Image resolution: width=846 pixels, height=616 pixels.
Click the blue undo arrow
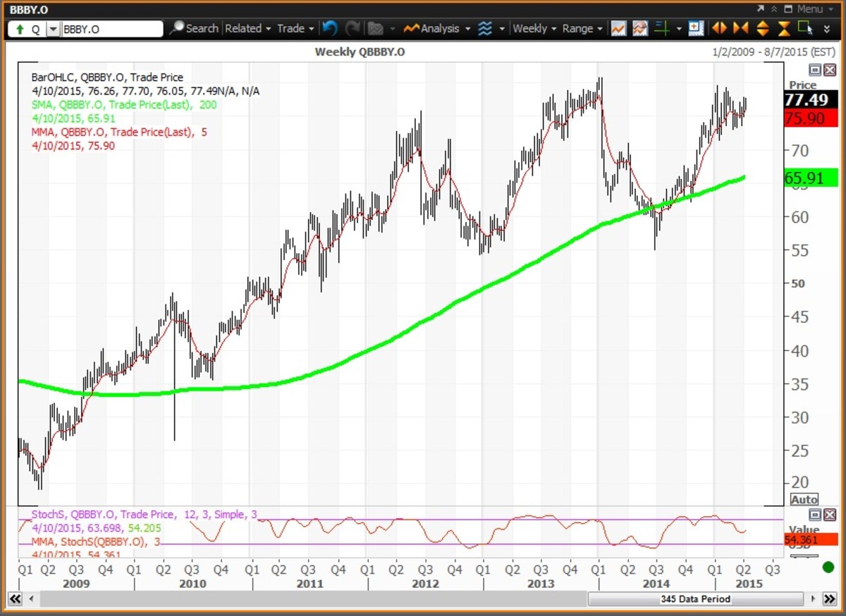coord(329,29)
